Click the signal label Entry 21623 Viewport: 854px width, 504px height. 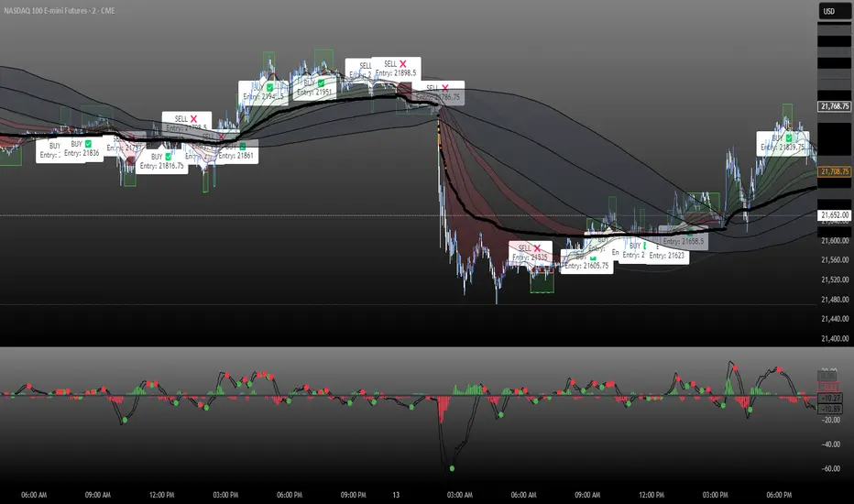(667, 251)
